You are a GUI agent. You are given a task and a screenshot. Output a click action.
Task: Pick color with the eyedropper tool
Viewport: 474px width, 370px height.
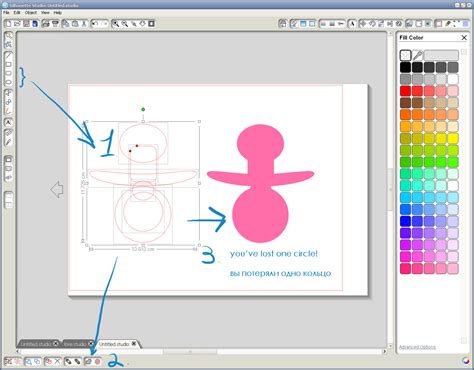[x=417, y=55]
